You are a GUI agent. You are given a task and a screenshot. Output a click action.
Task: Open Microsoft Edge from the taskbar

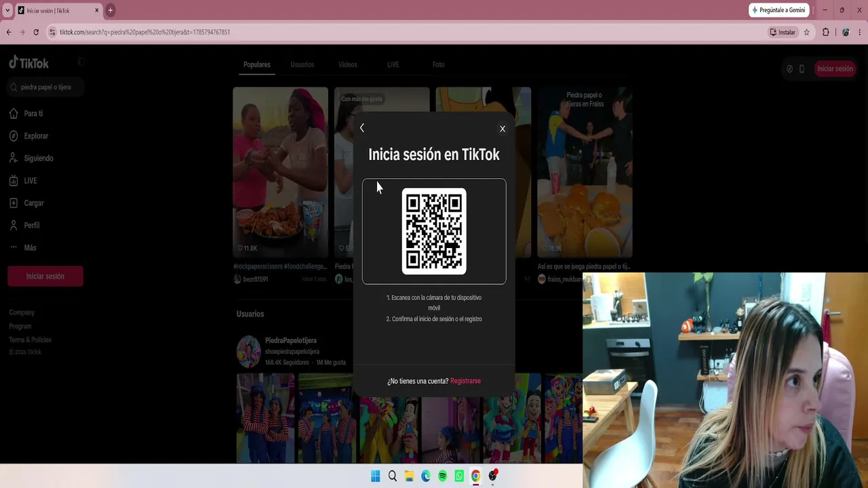coord(426,476)
